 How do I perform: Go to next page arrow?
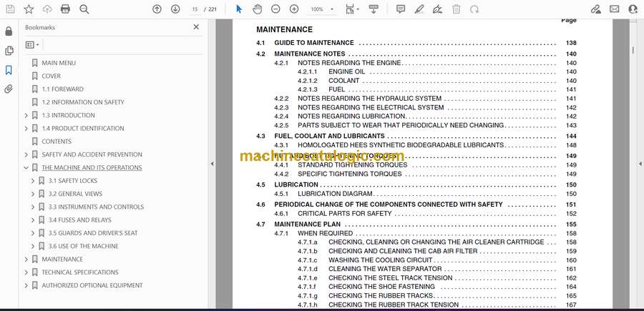(x=175, y=9)
